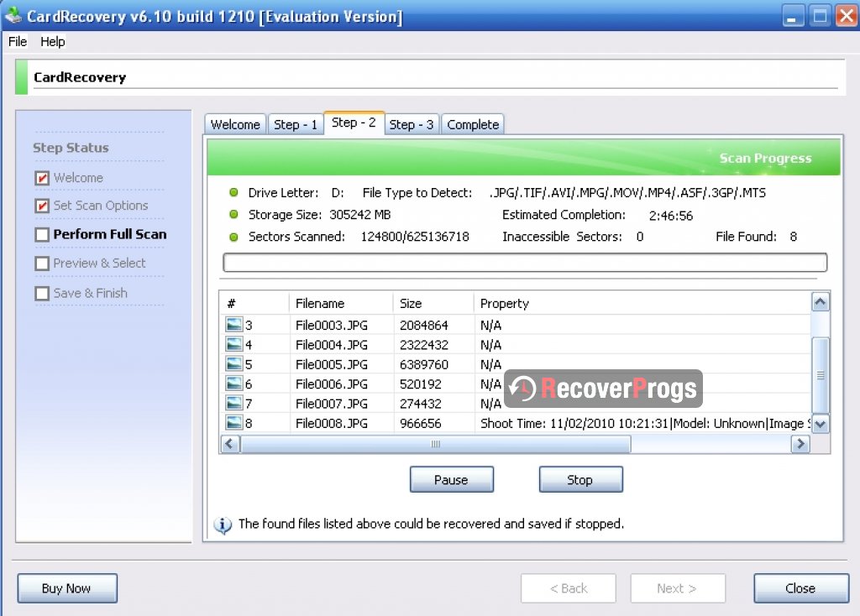Click the File Type to Detect extensions list
Screen dimensions: 860x616
click(x=627, y=193)
